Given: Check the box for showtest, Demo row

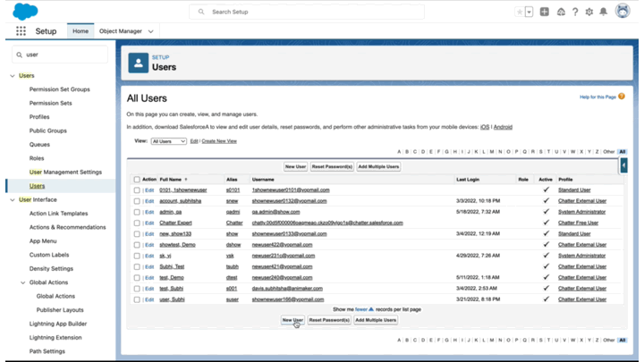Looking at the screenshot, I should click(137, 245).
